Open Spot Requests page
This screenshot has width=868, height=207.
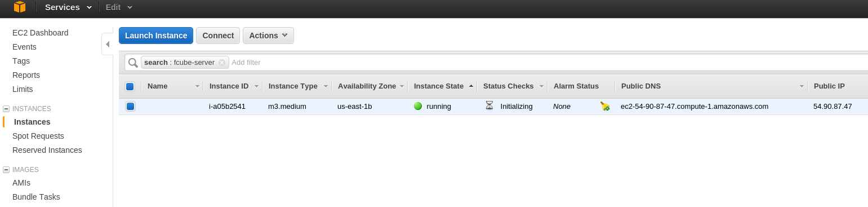(38, 136)
